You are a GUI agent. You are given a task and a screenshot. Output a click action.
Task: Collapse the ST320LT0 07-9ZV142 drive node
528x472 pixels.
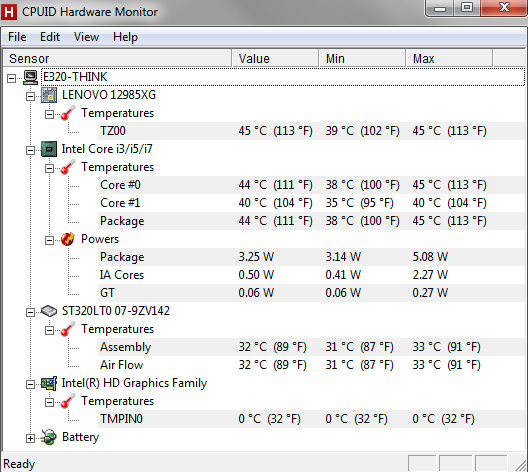click(x=30, y=312)
